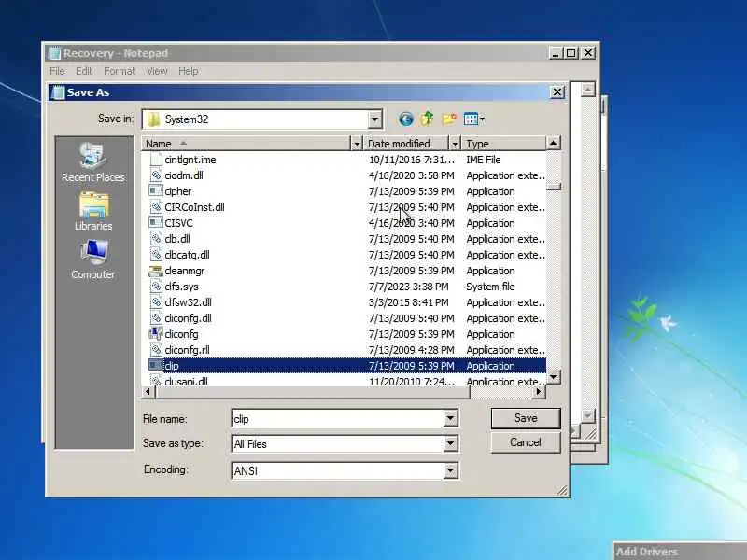Open the Notepad Help menu
The width and height of the screenshot is (747, 560).
pyautogui.click(x=189, y=71)
